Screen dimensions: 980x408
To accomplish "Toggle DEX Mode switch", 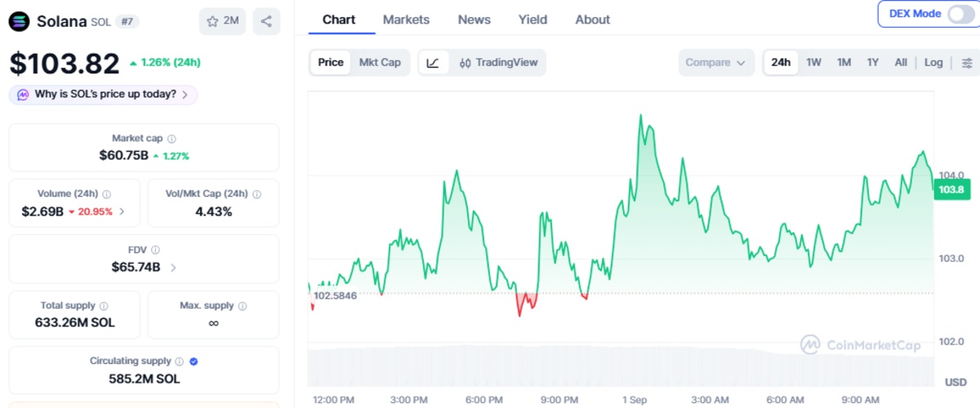I will click(960, 14).
